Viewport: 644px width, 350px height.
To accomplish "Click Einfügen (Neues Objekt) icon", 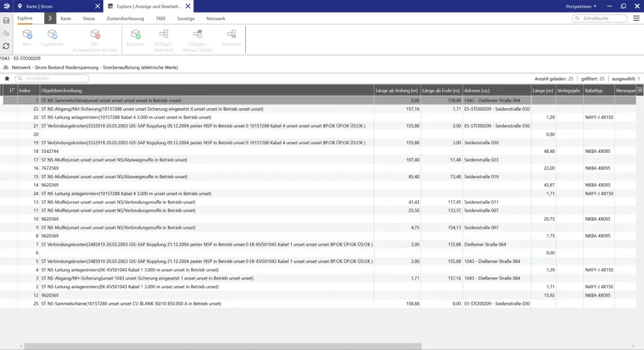I will click(197, 35).
